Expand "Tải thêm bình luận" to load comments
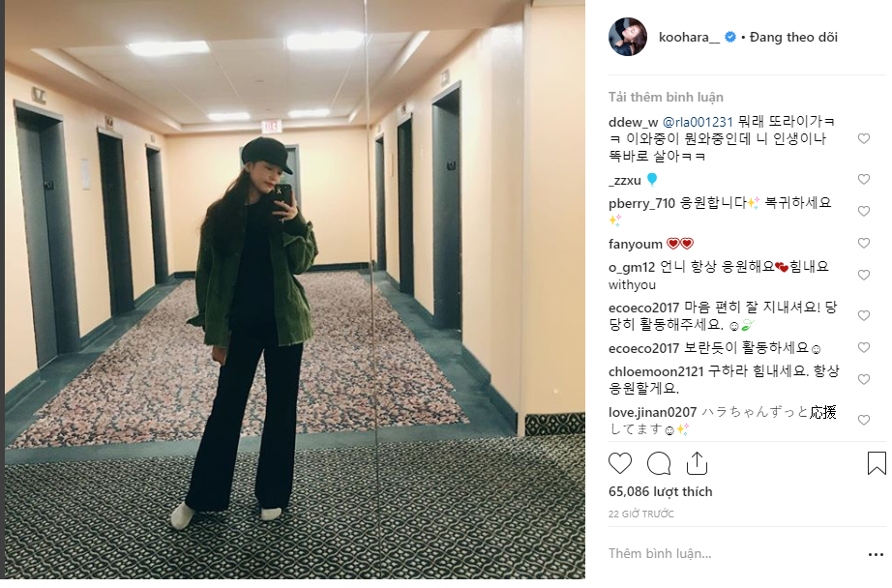Viewport: 892px width, 588px height. pyautogui.click(x=666, y=98)
